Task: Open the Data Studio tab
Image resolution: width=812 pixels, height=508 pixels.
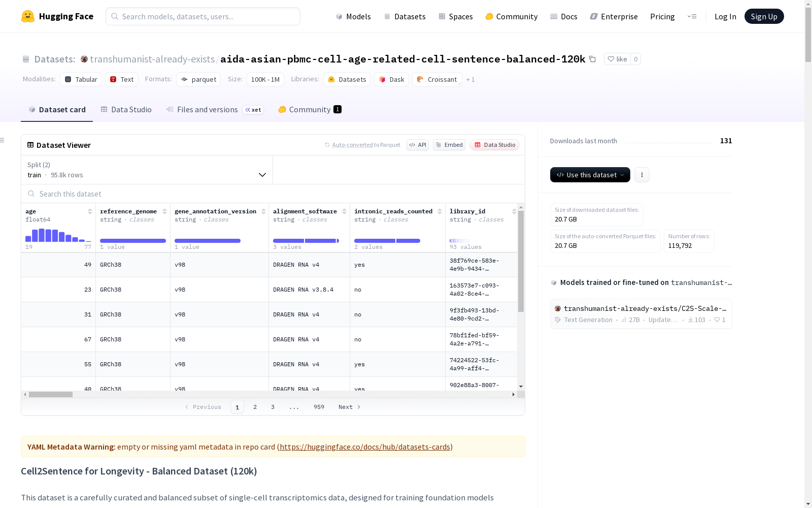Action: point(126,110)
